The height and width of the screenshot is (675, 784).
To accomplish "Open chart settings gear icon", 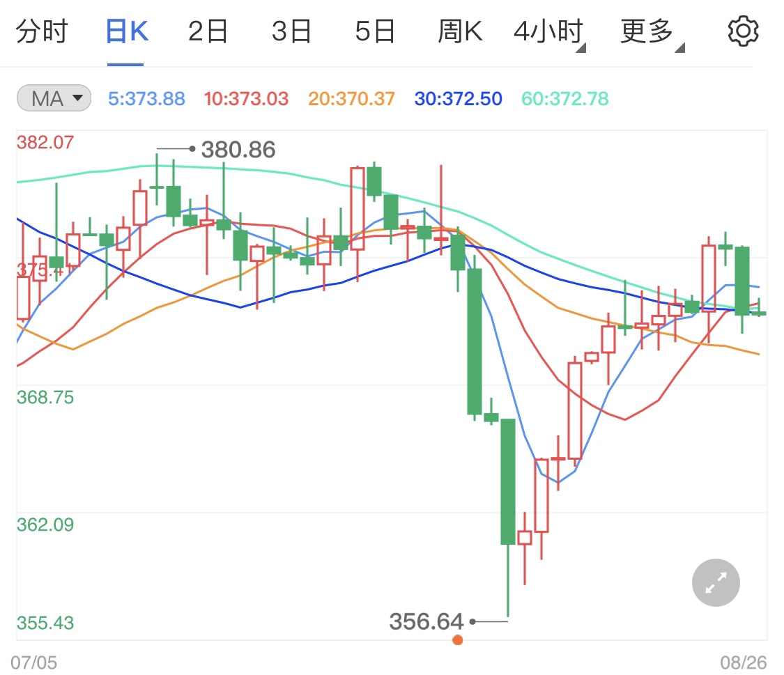I will pyautogui.click(x=743, y=31).
